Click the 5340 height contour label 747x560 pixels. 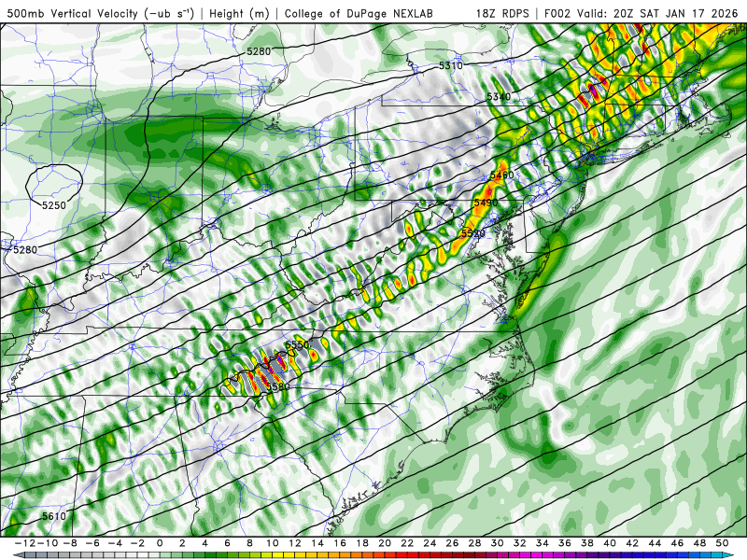[x=499, y=97]
